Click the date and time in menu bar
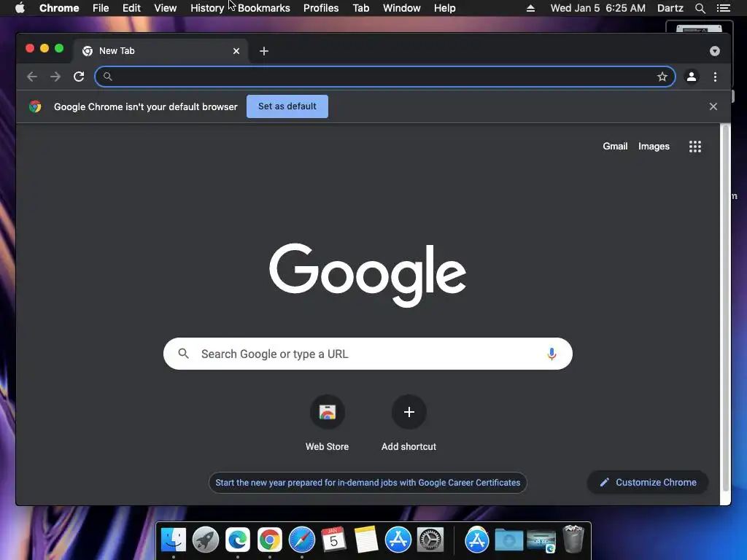 tap(598, 8)
